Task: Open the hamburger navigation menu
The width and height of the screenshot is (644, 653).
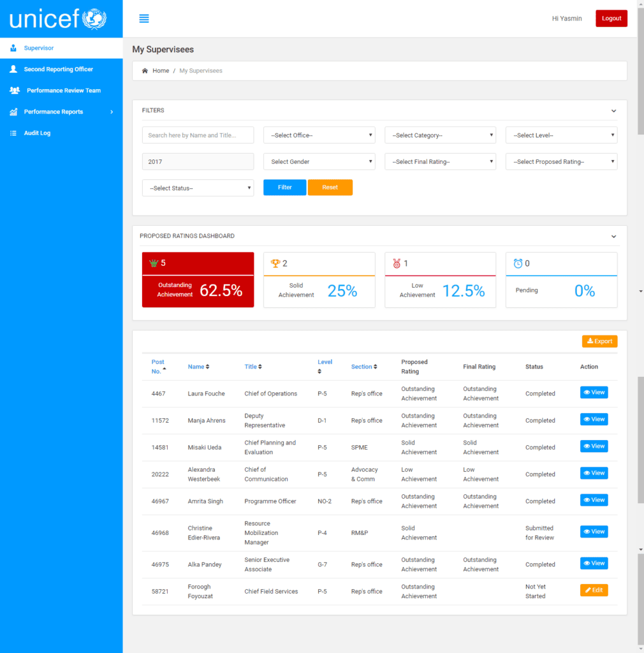Action: click(x=143, y=18)
